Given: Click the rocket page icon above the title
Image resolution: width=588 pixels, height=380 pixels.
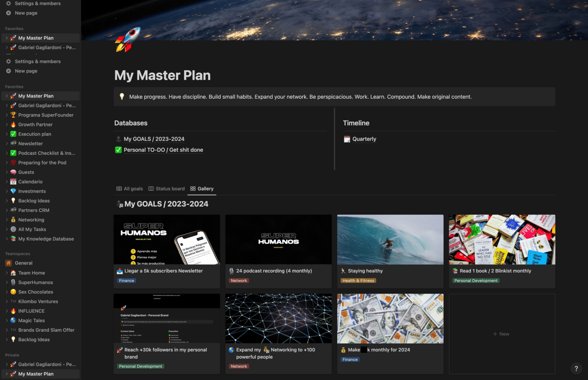Looking at the screenshot, I should click(128, 40).
